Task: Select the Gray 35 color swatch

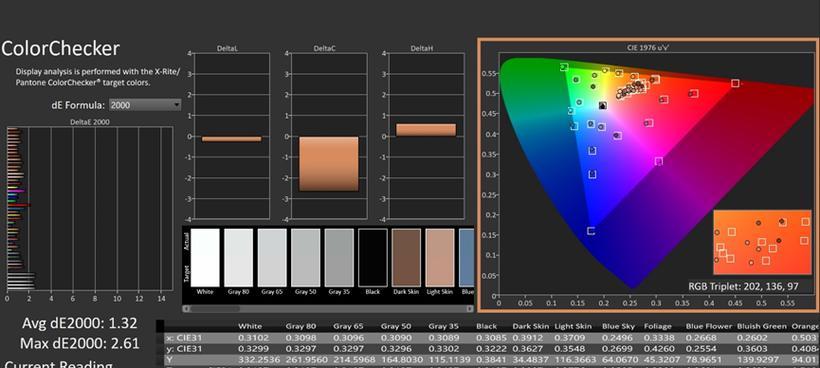Action: click(x=339, y=258)
